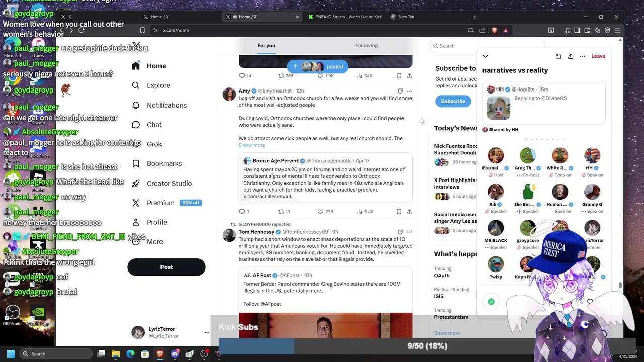Collapse the Space panel with chevron
The image size is (644, 362).
pyautogui.click(x=485, y=56)
